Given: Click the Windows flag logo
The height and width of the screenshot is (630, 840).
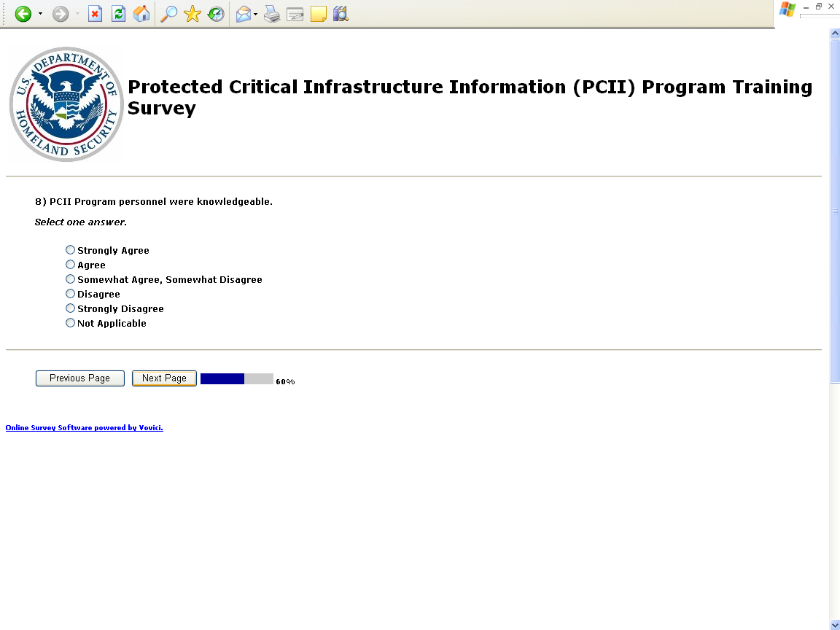Looking at the screenshot, I should click(x=787, y=9).
